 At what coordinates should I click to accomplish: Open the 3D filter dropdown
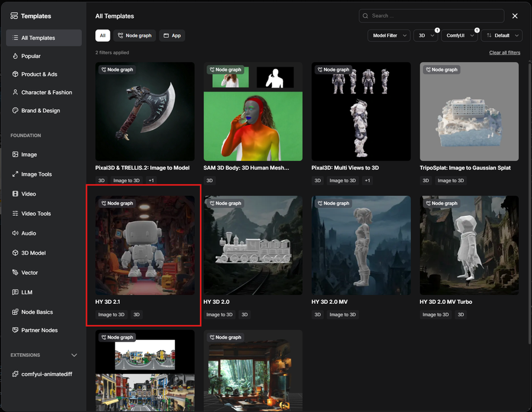click(x=426, y=35)
